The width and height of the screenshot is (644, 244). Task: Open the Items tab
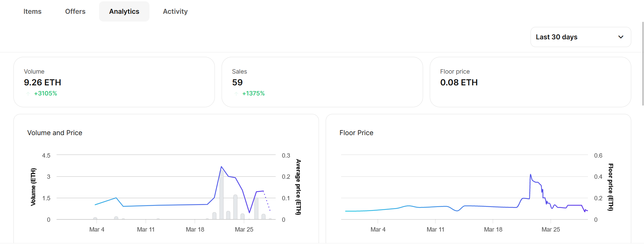tap(32, 11)
